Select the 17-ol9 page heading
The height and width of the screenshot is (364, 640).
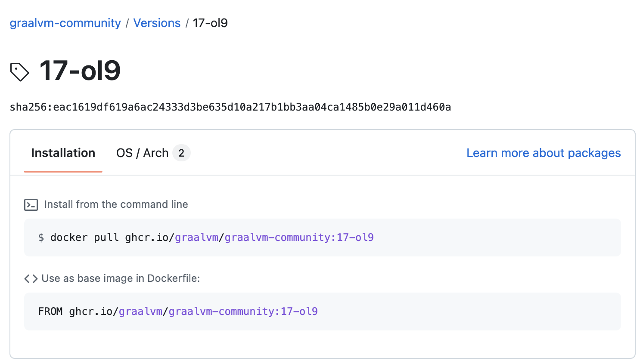pos(80,71)
